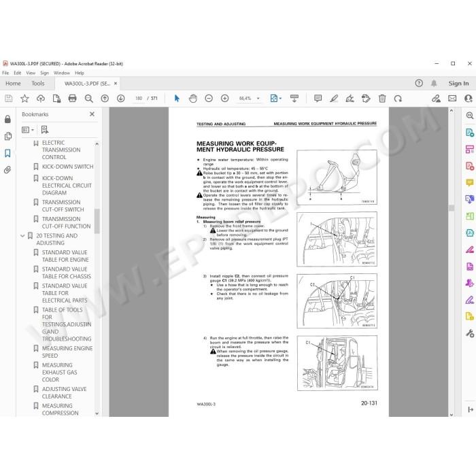The image size is (476, 476).
Task: Select the arrow selection tool
Action: pyautogui.click(x=177, y=99)
